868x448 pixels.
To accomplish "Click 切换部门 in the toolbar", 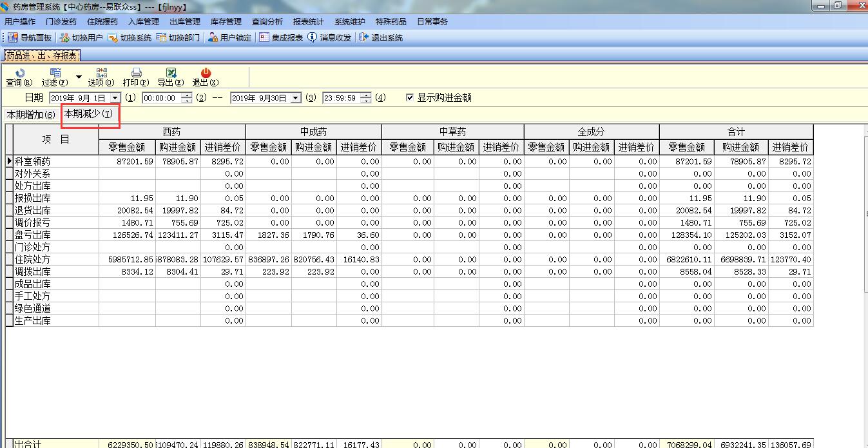I will pyautogui.click(x=178, y=38).
